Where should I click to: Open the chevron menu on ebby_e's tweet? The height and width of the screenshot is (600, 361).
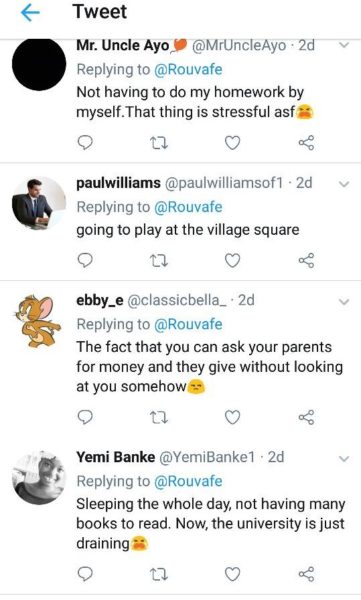point(344,302)
